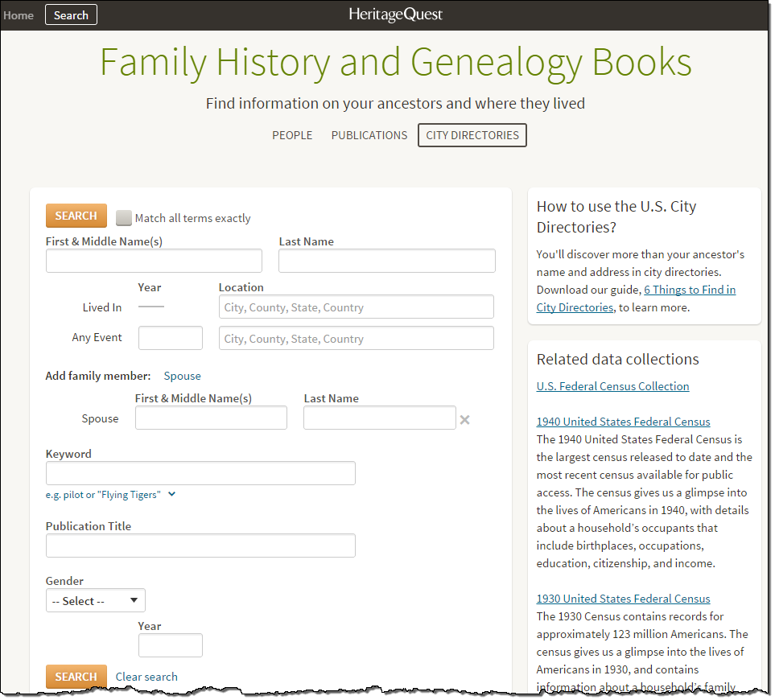
Task: Switch to the PUBLICATIONS tab
Action: (369, 135)
